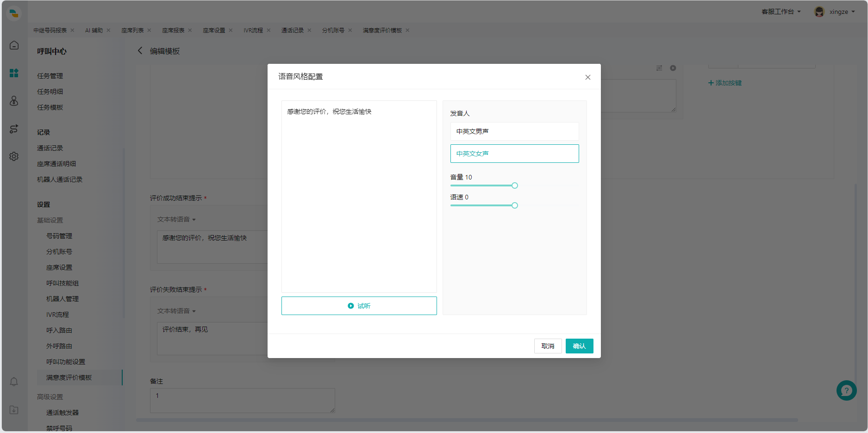This screenshot has height=433, width=868.
Task: Open the home icon in left rail
Action: [x=14, y=45]
